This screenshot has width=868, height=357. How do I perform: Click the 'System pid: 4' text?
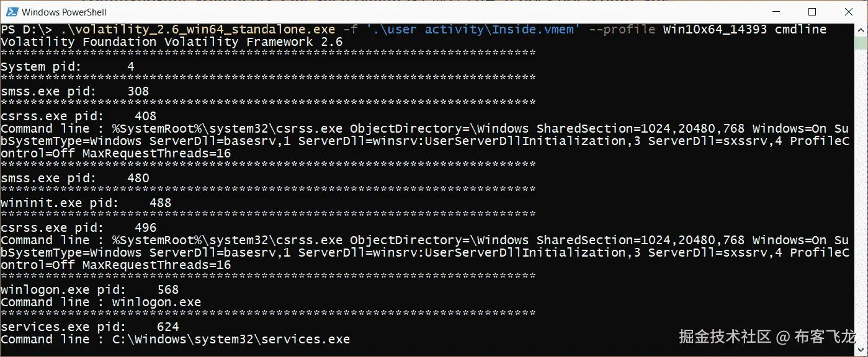coord(66,66)
